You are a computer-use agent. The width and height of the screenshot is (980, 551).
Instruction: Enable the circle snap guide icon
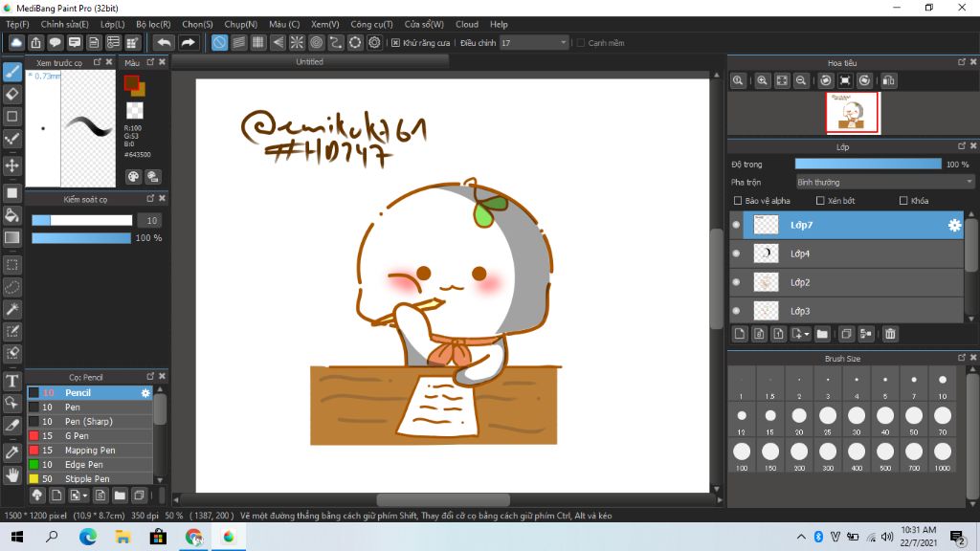316,42
